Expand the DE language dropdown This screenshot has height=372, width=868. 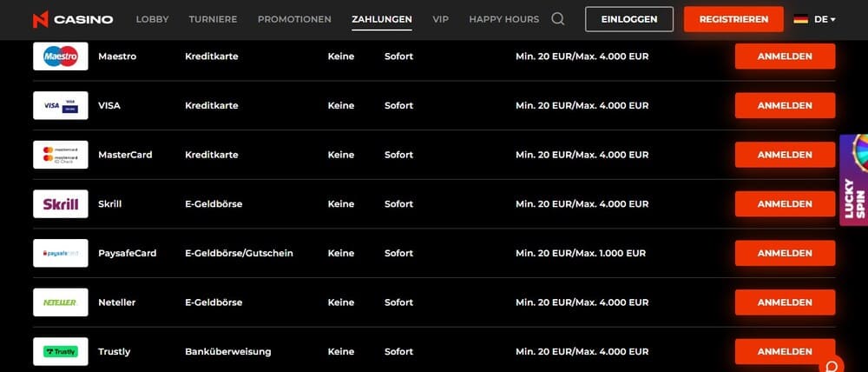click(x=825, y=19)
